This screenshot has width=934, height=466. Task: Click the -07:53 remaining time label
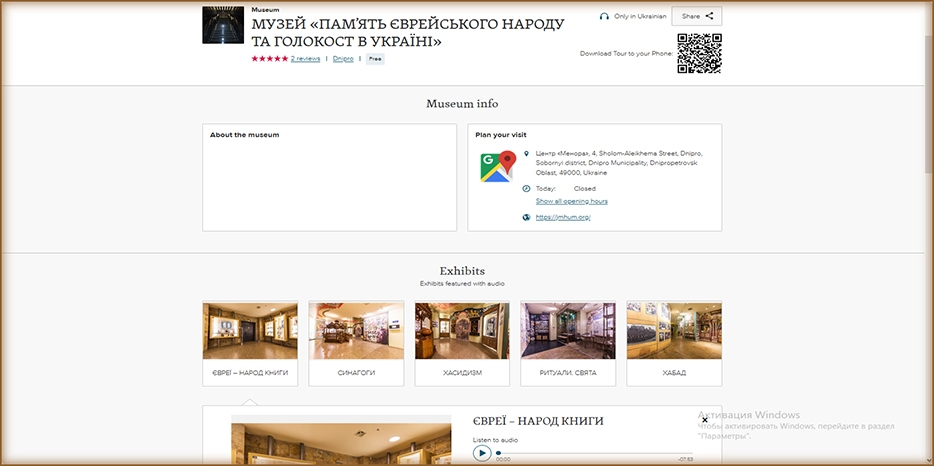pyautogui.click(x=686, y=459)
